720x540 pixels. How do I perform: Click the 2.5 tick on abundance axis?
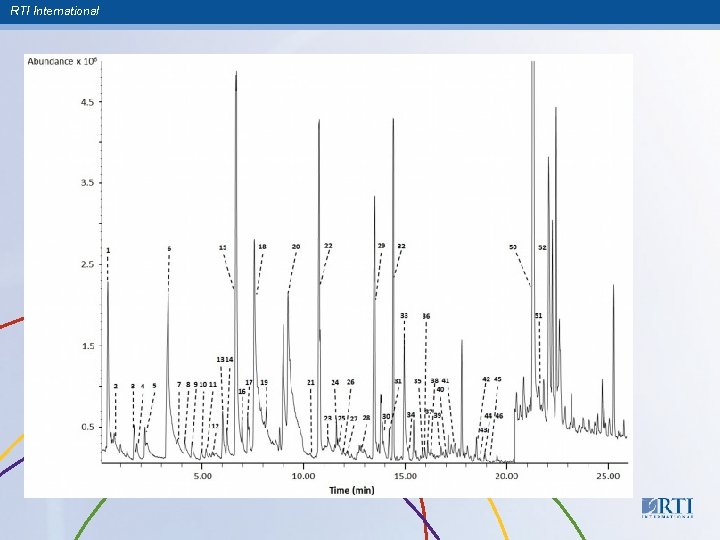(87, 264)
